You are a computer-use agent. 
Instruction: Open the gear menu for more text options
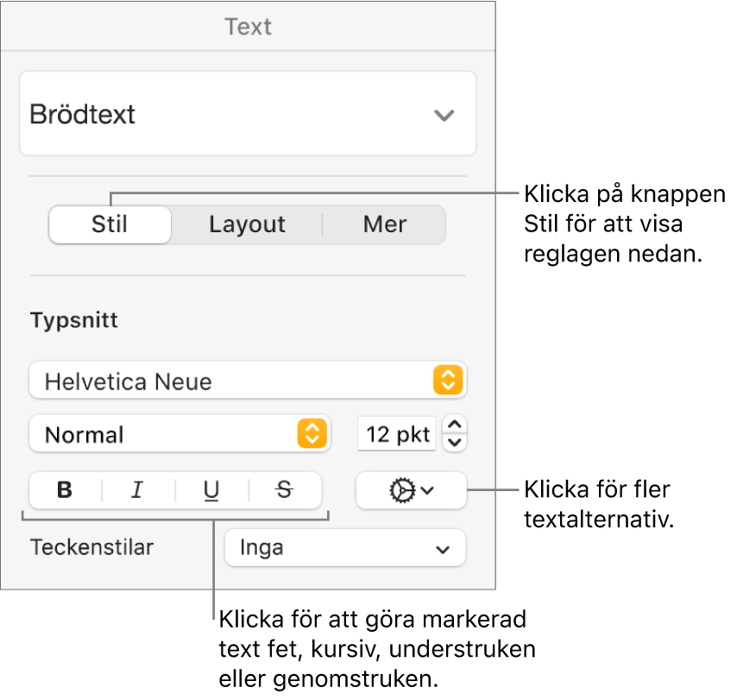(412, 490)
